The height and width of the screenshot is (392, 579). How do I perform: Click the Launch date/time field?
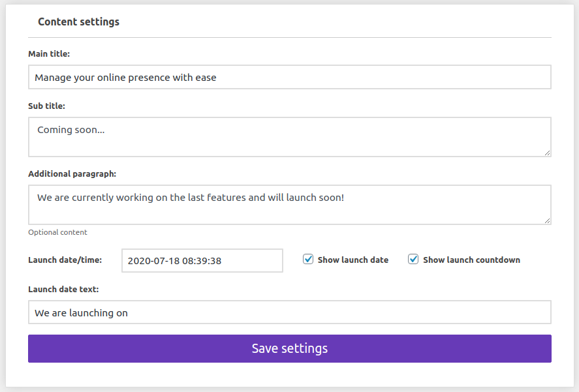202,261
